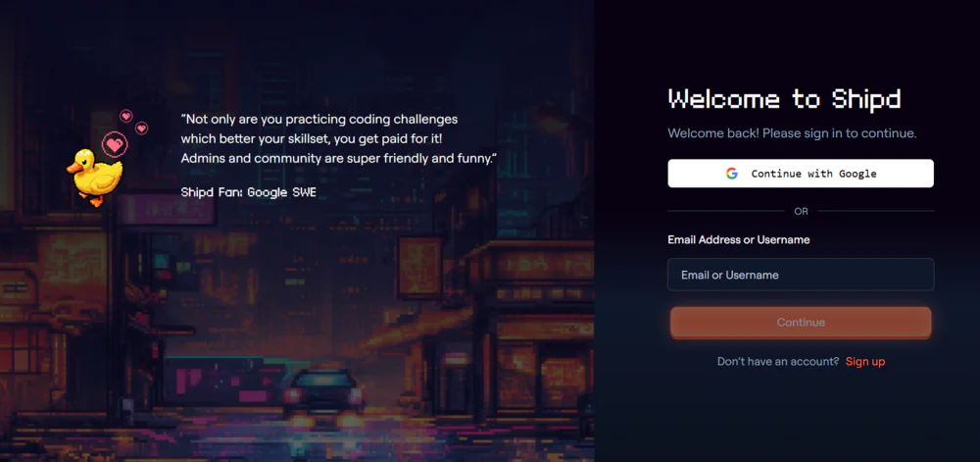This screenshot has height=462, width=980.
Task: Click the OR divider text
Action: click(x=801, y=211)
